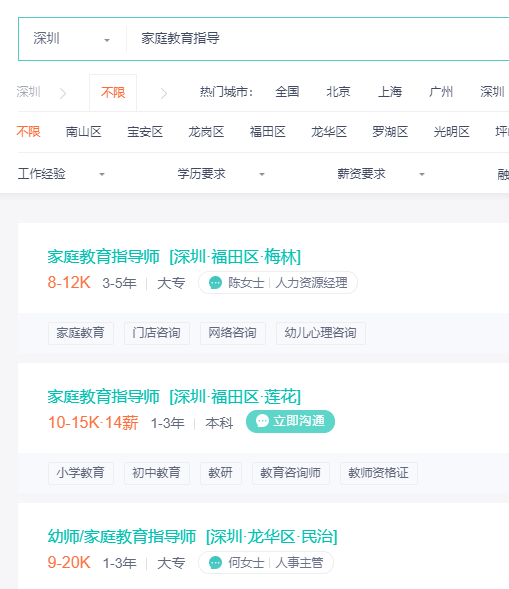Open 家庭教育指导师 梅林 job posting
Screen dimensions: 509x589
[x=174, y=257]
